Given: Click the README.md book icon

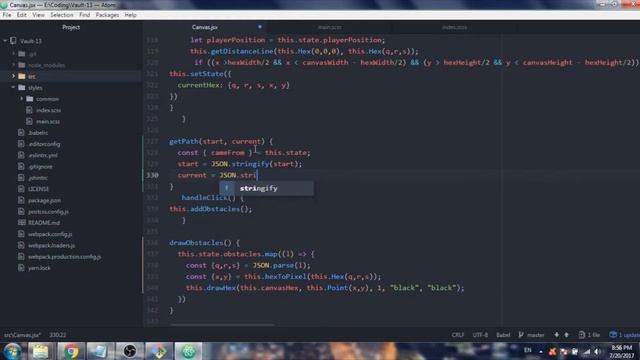Looking at the screenshot, I should (22, 223).
